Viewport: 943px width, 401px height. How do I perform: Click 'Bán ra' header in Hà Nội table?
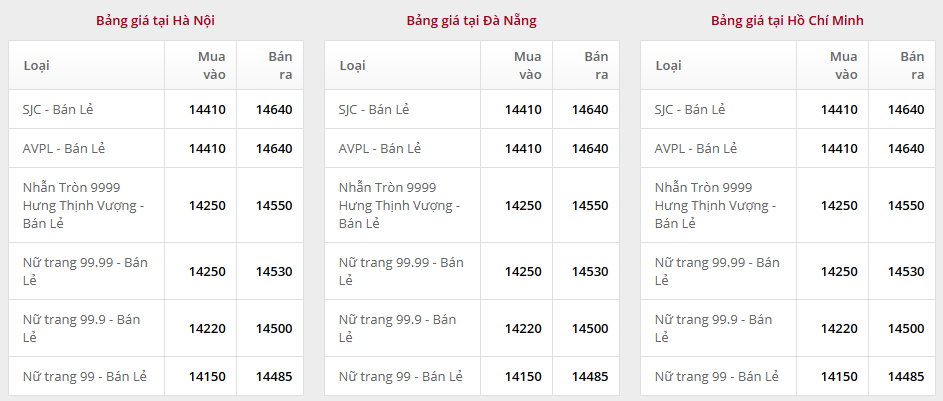279,65
